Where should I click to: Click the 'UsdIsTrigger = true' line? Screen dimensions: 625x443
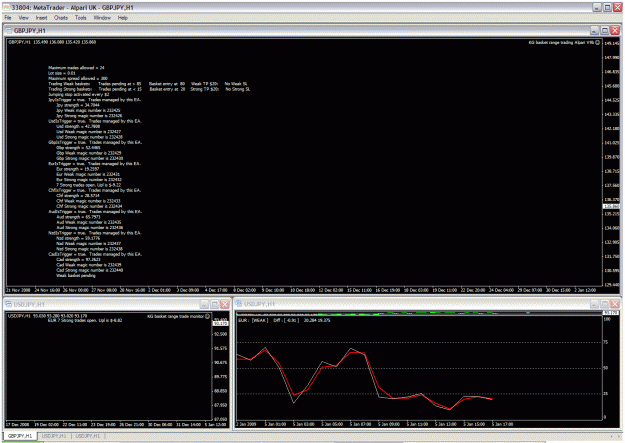[x=94, y=121]
